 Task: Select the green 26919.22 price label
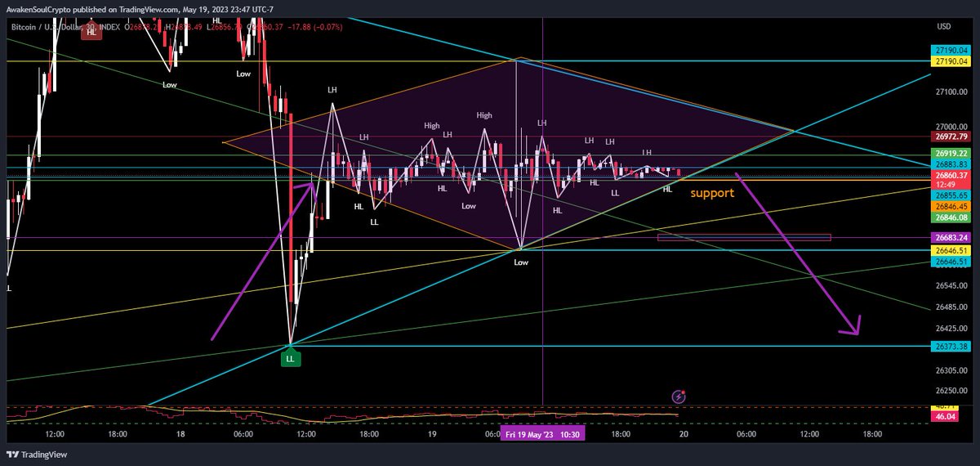pos(951,153)
